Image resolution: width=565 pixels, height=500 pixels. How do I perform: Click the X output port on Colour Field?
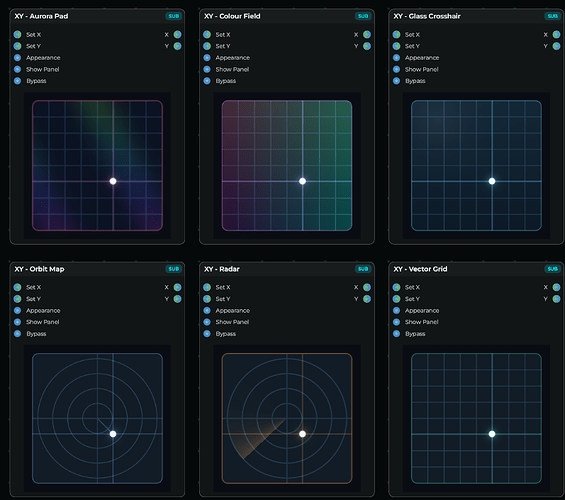coord(367,35)
